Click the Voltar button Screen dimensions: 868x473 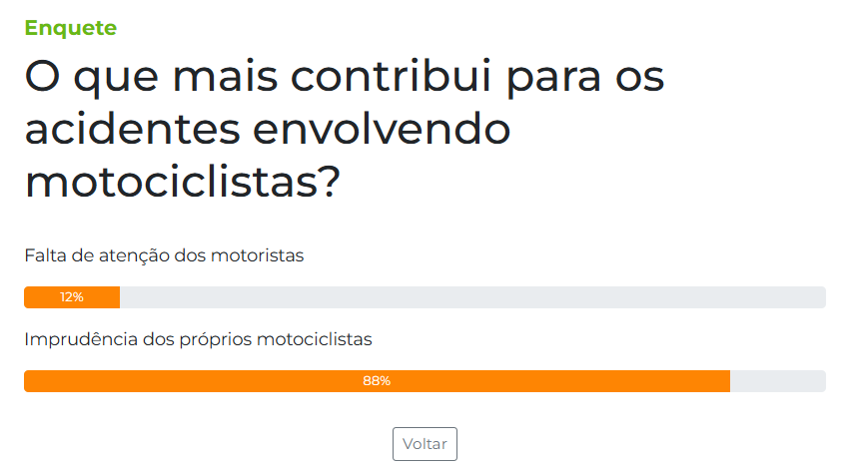click(425, 444)
